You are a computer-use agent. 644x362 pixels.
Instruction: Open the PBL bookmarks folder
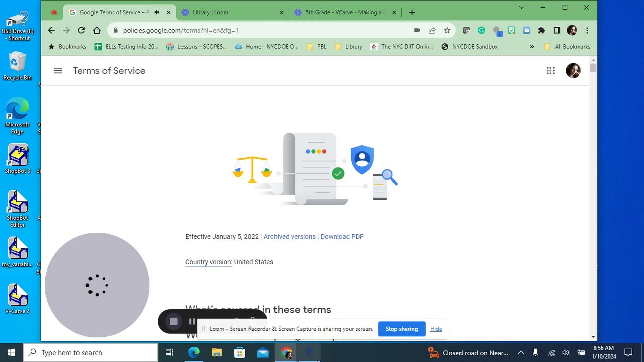(x=317, y=47)
